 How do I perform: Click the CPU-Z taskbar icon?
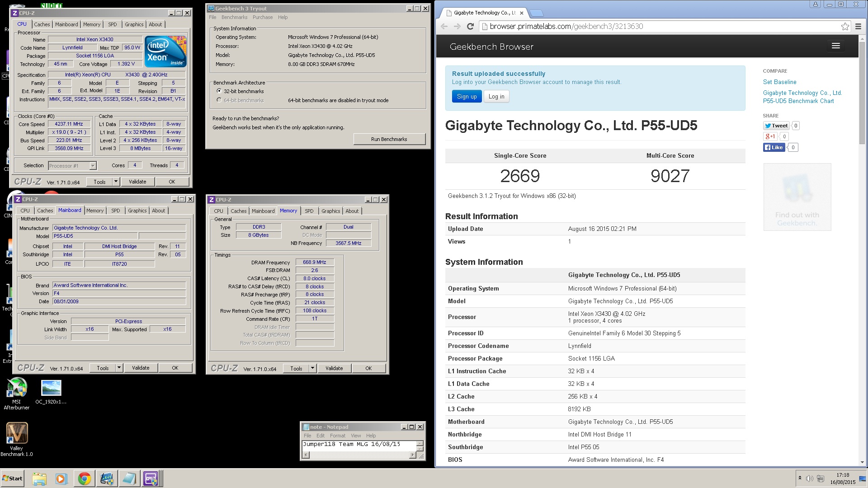pos(151,479)
